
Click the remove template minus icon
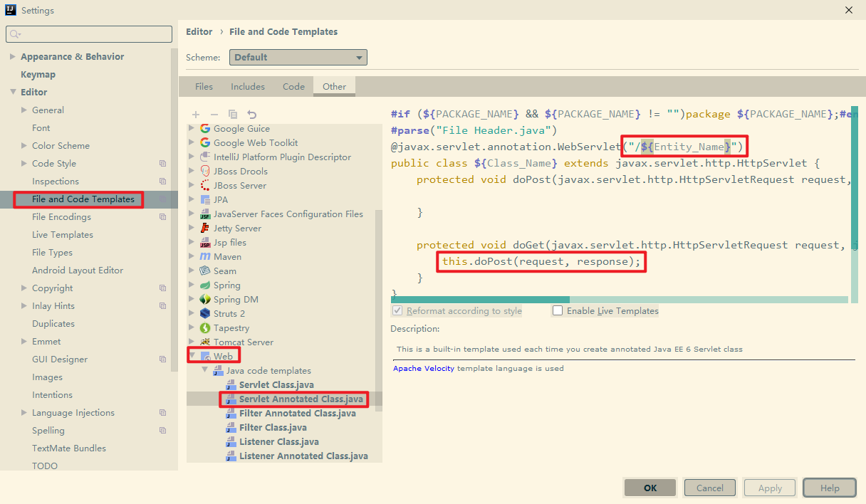pos(214,115)
